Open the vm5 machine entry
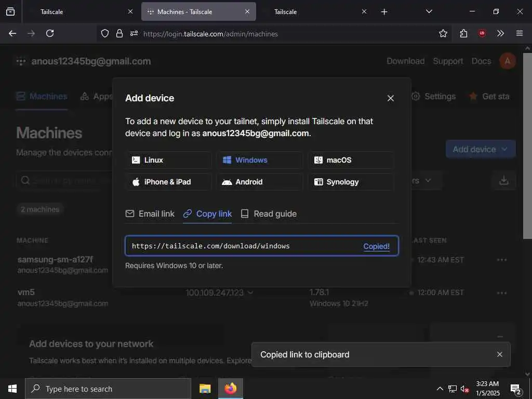 pyautogui.click(x=26, y=292)
